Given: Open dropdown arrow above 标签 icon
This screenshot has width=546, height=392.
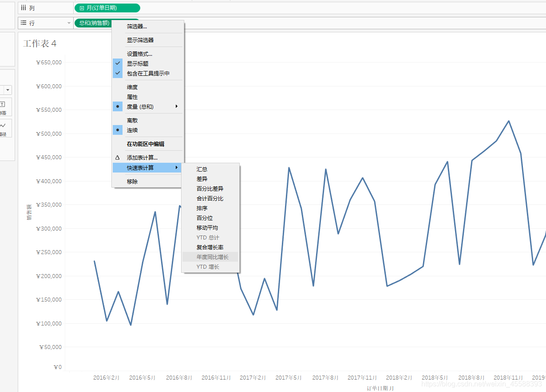Looking at the screenshot, I should 8,90.
